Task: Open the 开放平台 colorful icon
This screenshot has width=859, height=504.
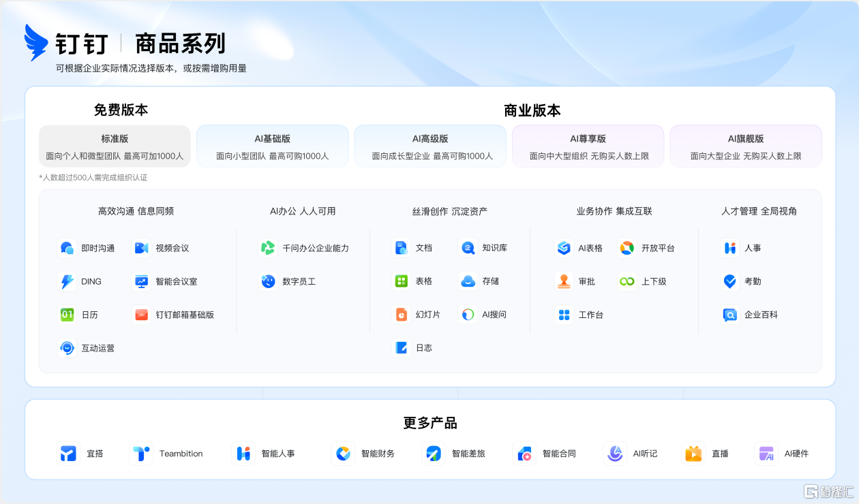Action: [627, 248]
